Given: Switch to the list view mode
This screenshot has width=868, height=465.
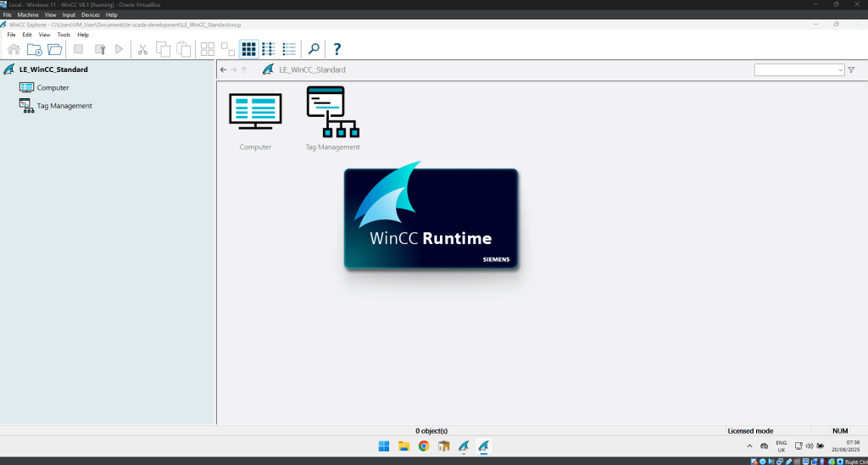Looking at the screenshot, I should coord(269,49).
